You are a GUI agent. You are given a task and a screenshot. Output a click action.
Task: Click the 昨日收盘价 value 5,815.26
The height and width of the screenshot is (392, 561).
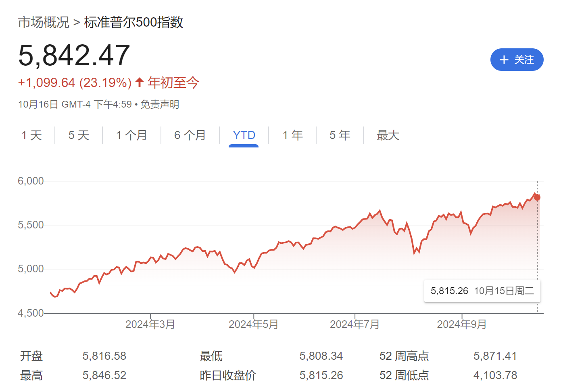[x=321, y=375]
